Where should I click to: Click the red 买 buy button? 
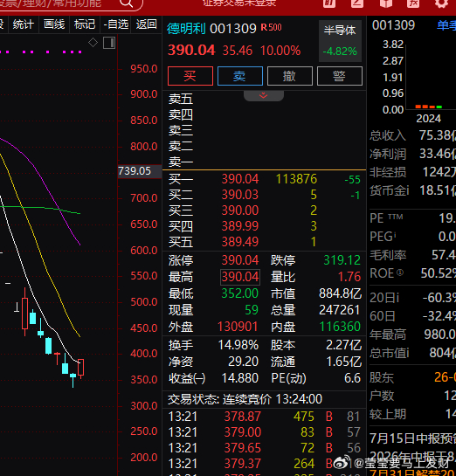[190, 76]
